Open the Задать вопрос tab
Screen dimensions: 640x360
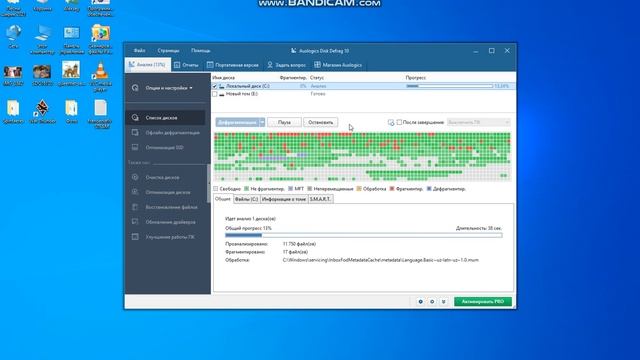pos(287,65)
